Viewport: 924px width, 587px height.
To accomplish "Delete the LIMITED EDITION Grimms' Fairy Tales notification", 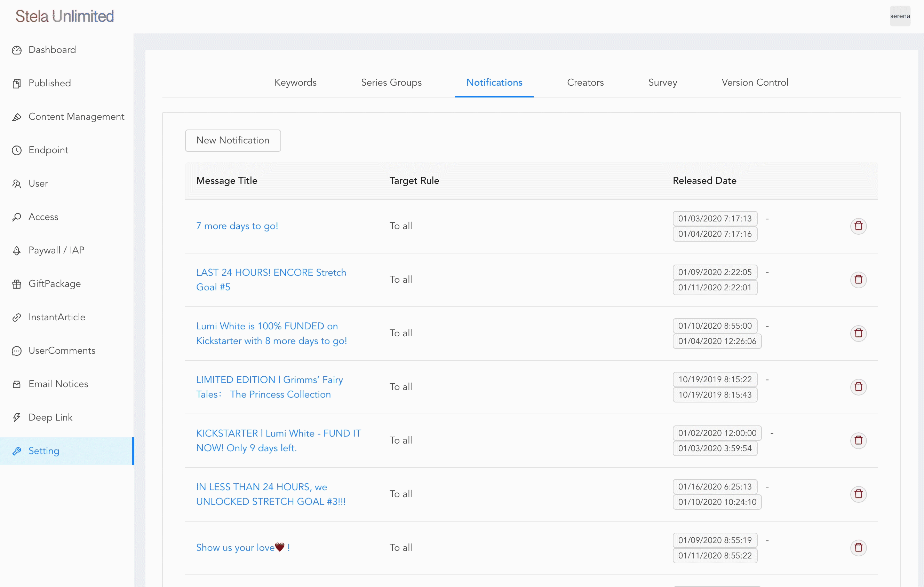I will pos(858,386).
